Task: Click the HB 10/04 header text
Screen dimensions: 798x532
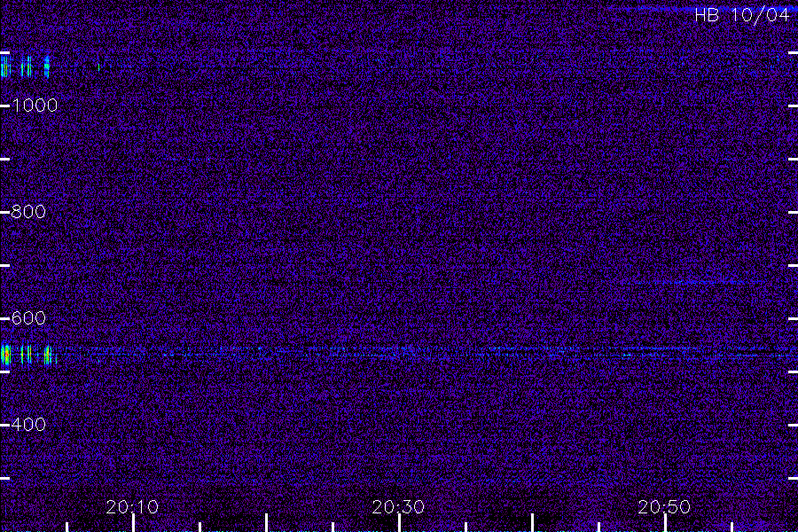Action: (x=741, y=15)
